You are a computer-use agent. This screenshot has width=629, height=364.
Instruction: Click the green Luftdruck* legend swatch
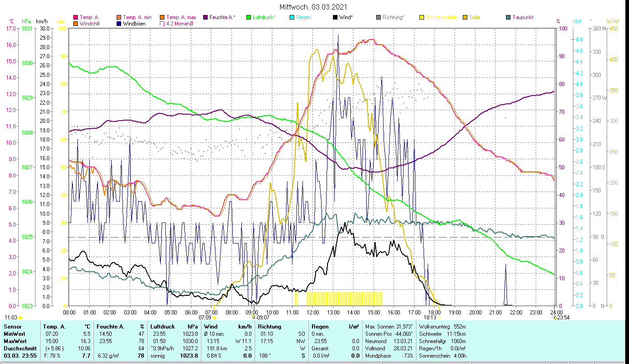click(248, 17)
